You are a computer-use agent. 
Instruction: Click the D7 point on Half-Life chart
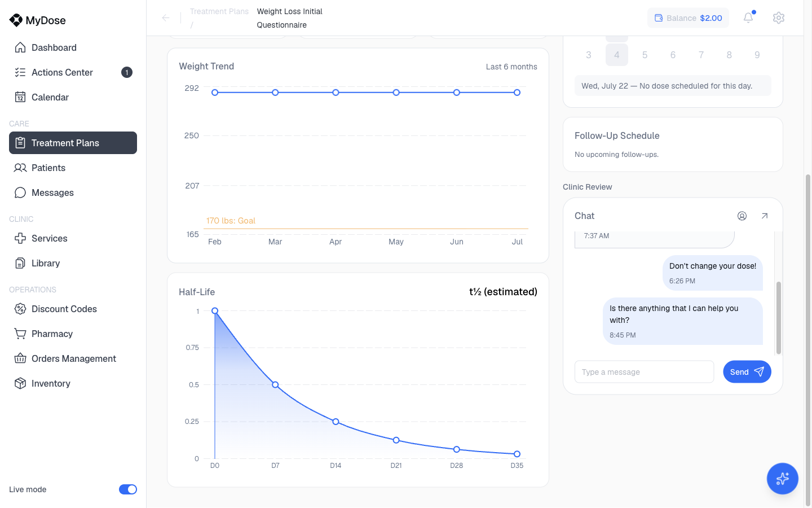(275, 385)
